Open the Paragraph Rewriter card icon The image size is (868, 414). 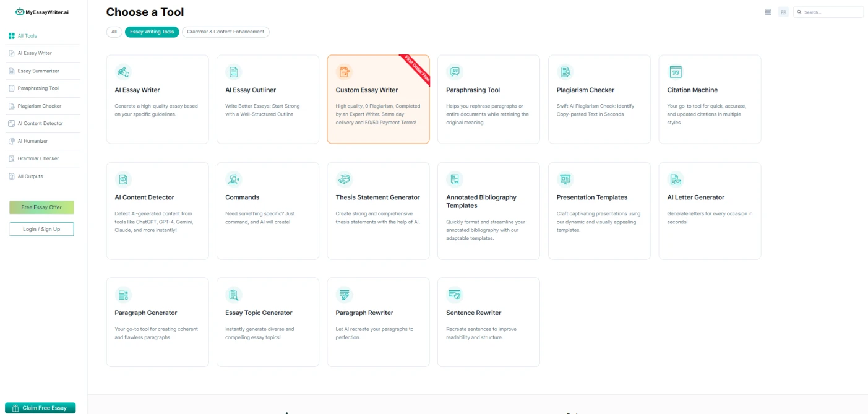(344, 295)
